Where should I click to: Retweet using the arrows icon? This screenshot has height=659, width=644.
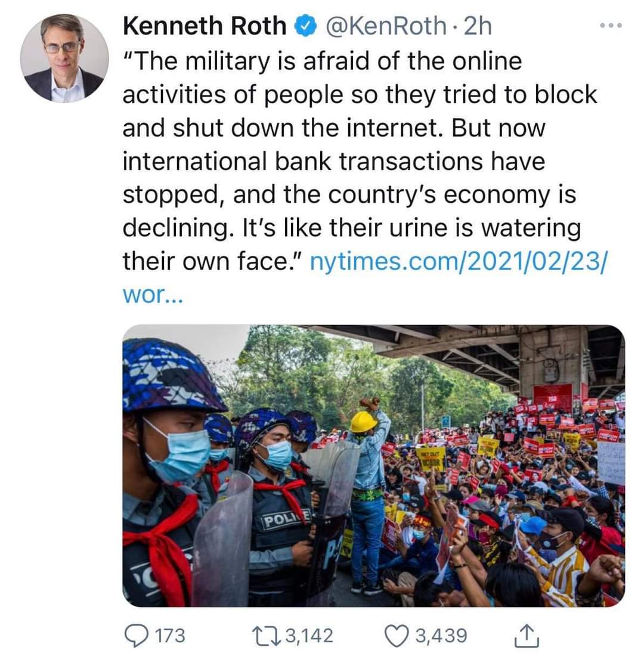tap(267, 635)
